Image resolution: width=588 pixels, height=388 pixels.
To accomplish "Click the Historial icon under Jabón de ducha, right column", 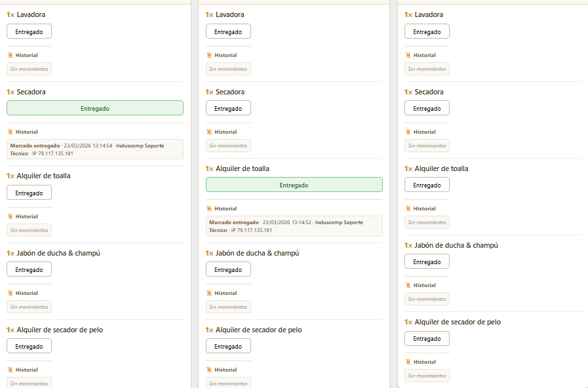I will click(x=408, y=286).
